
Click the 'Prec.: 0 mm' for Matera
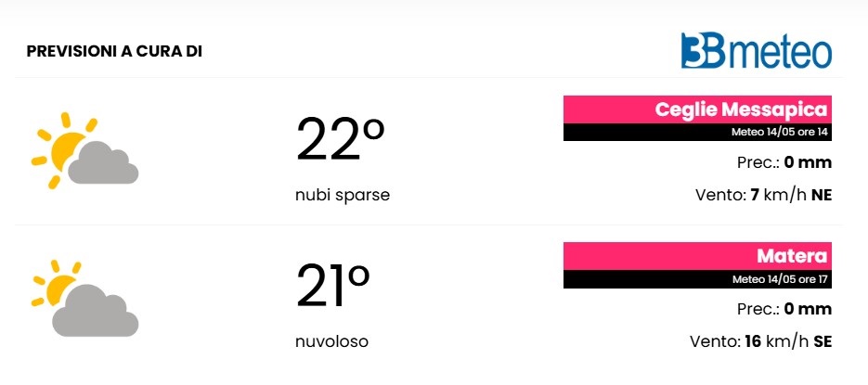[x=784, y=309]
